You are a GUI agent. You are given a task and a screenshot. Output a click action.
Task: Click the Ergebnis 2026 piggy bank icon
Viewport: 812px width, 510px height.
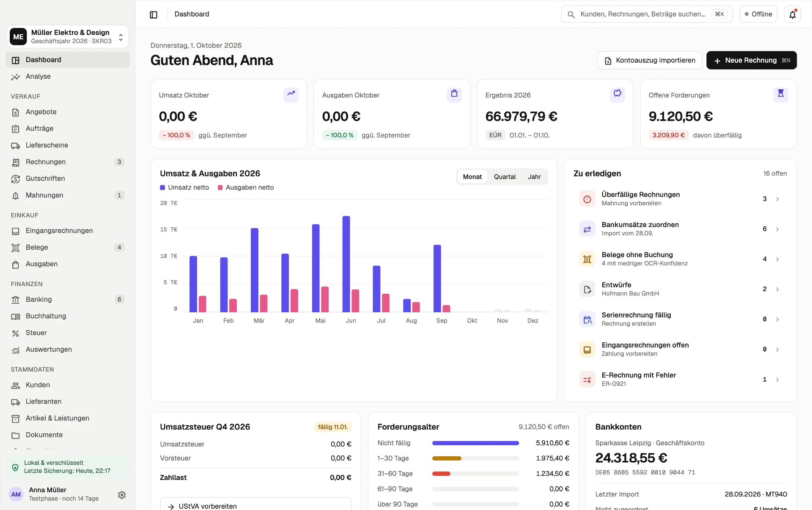(617, 94)
